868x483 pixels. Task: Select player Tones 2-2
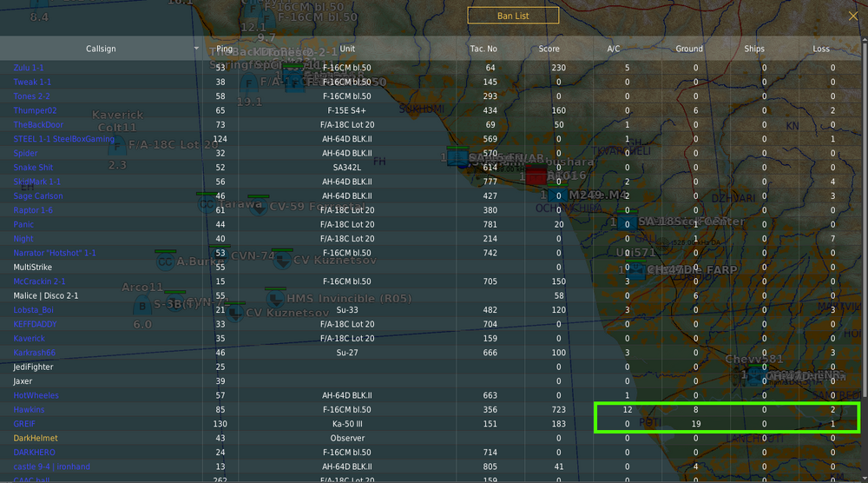(x=31, y=96)
